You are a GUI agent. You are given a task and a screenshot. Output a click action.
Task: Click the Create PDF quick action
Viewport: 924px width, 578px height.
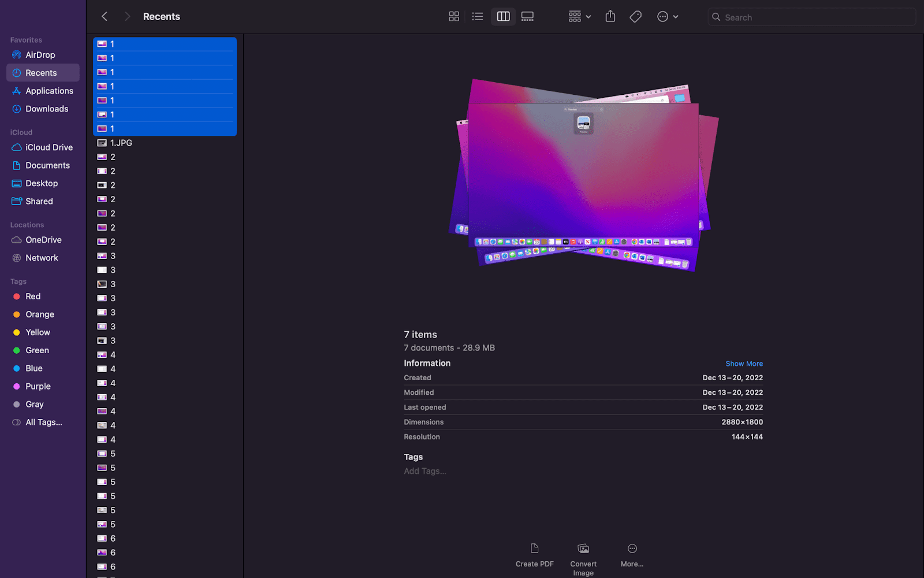click(534, 555)
